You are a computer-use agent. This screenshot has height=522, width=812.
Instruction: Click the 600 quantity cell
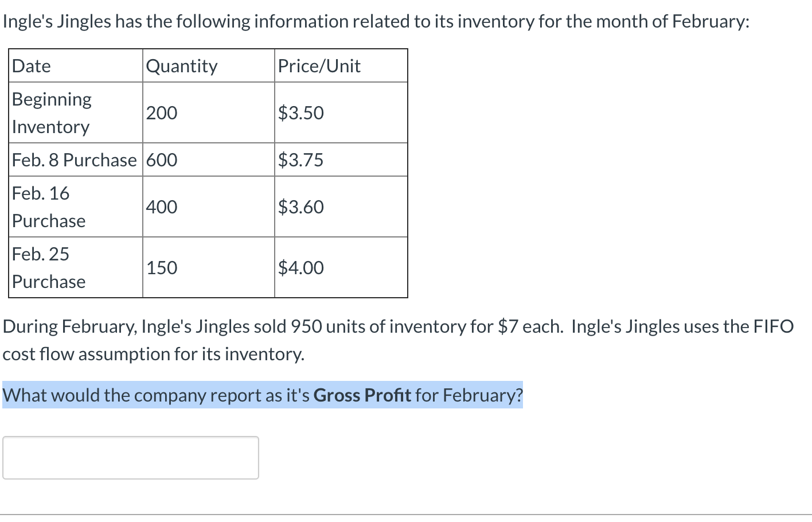tap(209, 159)
